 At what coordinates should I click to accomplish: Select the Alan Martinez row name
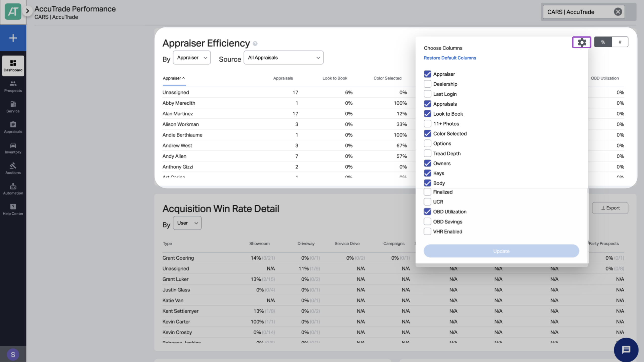pos(178,114)
